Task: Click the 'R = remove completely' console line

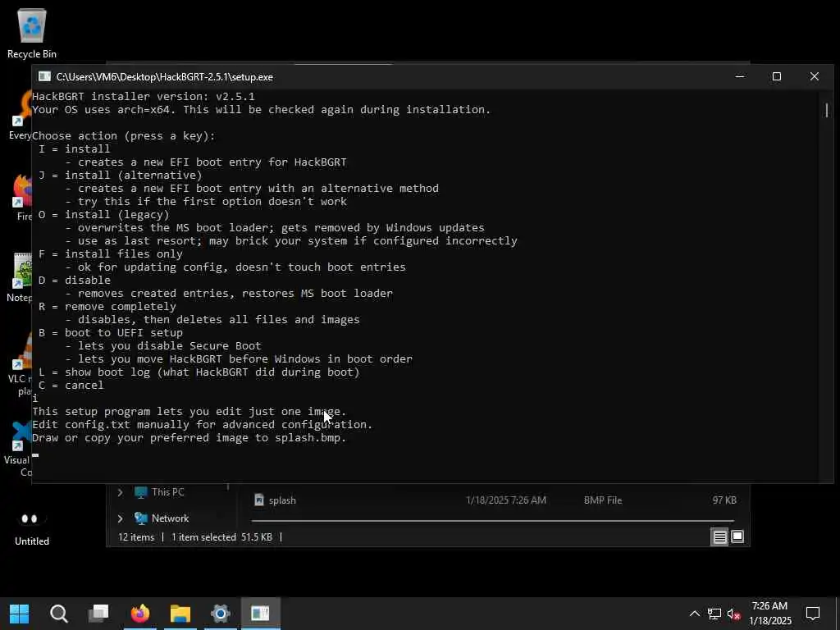Action: coord(107,307)
